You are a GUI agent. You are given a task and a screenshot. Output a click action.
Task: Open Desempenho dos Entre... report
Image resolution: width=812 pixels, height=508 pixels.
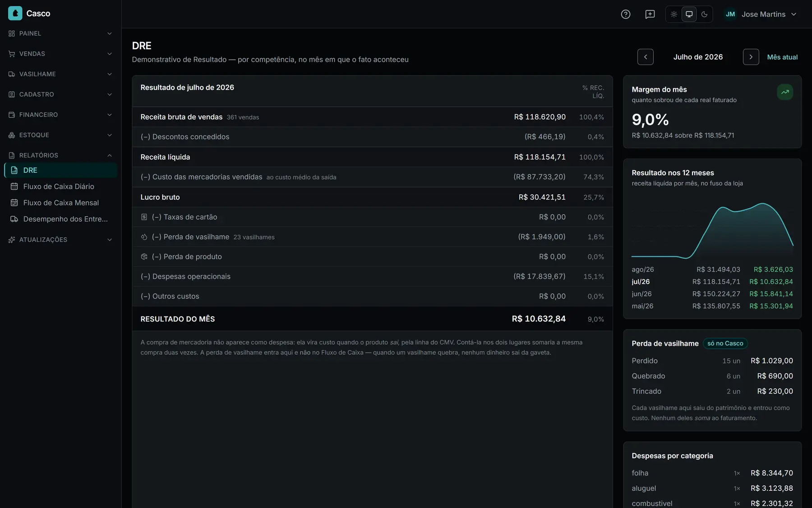click(x=61, y=219)
